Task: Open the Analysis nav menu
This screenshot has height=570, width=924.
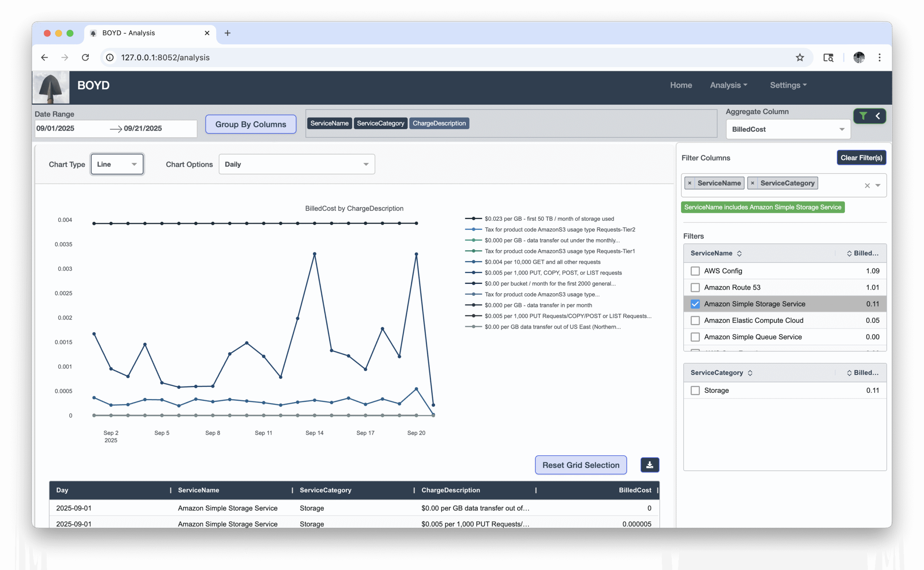Action: [x=728, y=85]
